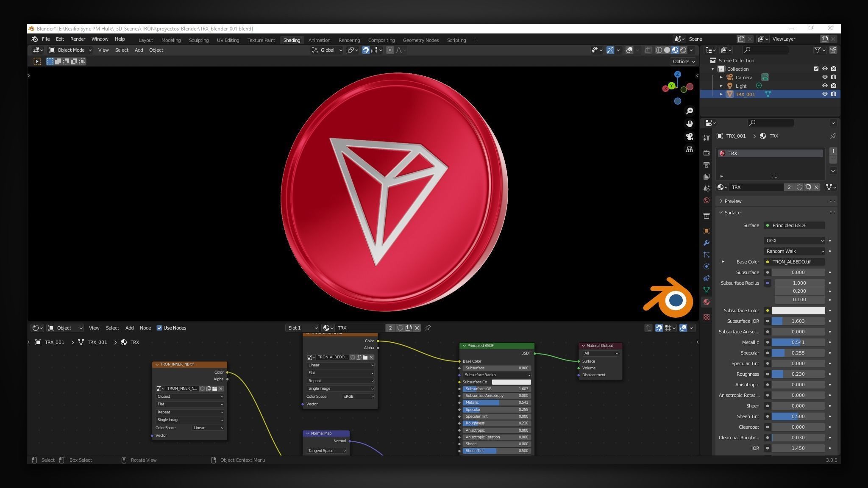This screenshot has height=488, width=868.
Task: Open the File menu
Action: [46, 39]
